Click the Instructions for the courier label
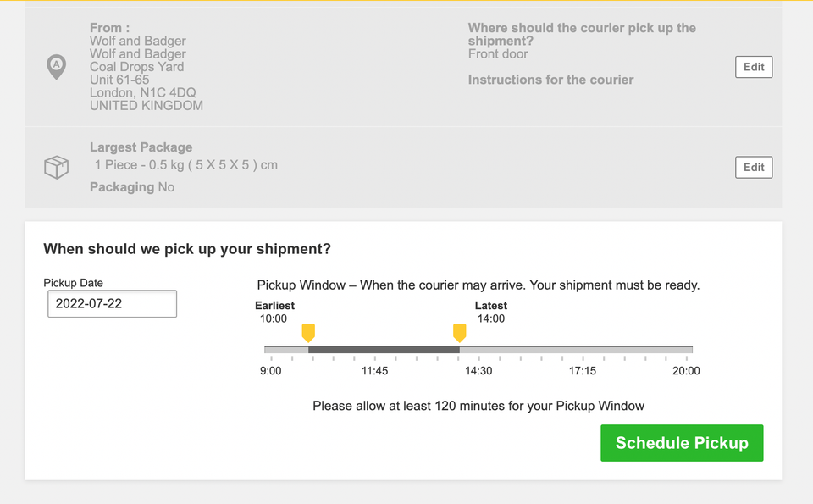The height and width of the screenshot is (504, 813). (x=550, y=80)
